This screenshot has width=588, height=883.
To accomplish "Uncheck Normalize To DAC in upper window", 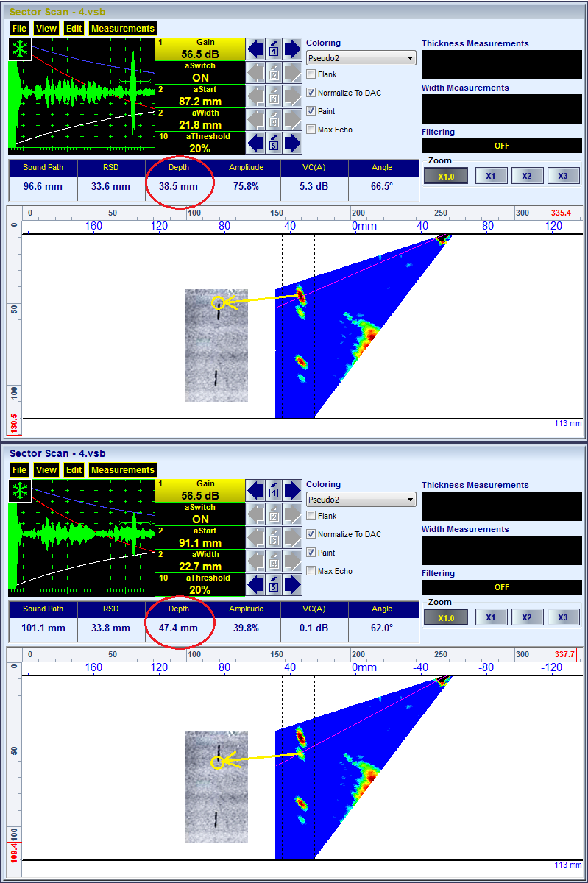I will 311,93.
